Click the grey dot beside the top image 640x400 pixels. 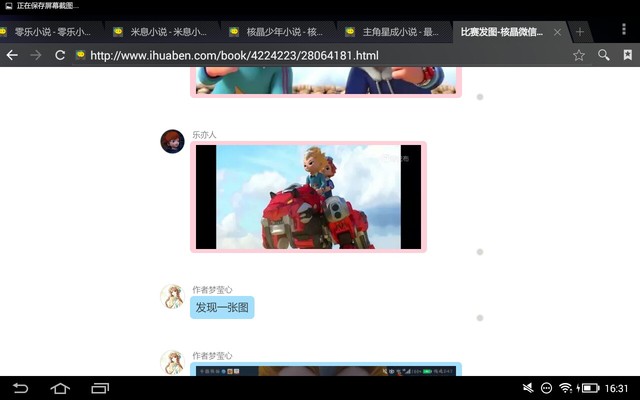480,97
